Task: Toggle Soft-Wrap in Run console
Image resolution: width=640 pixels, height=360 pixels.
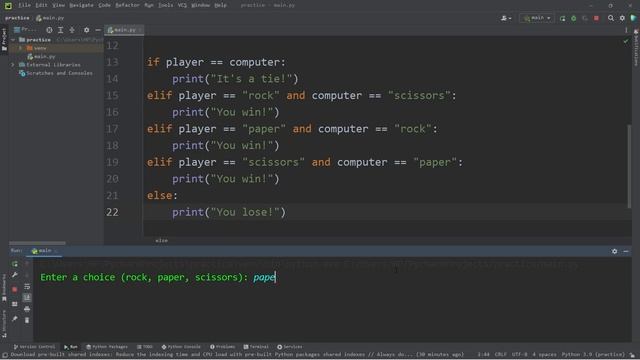Action: pyautogui.click(x=27, y=287)
